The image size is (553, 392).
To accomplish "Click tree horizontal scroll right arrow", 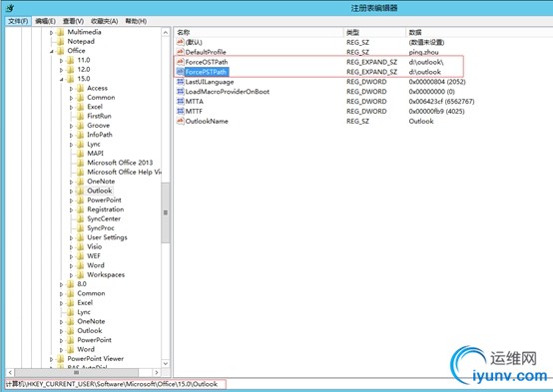I will (157, 372).
